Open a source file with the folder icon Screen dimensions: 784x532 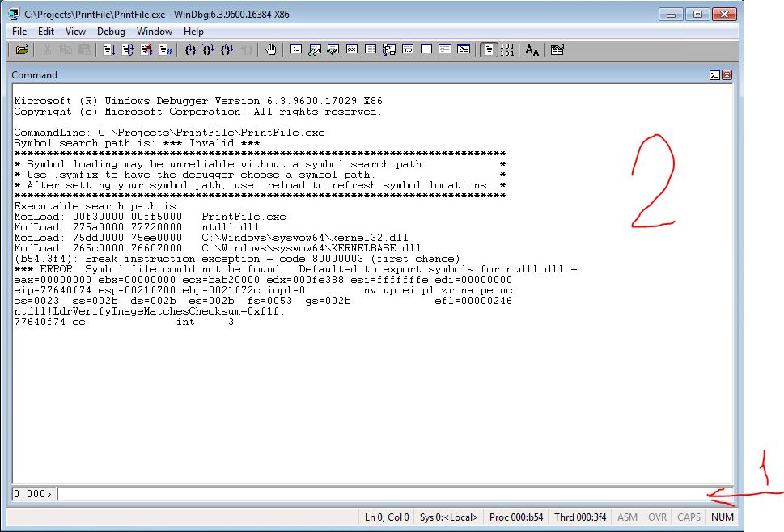(x=22, y=49)
